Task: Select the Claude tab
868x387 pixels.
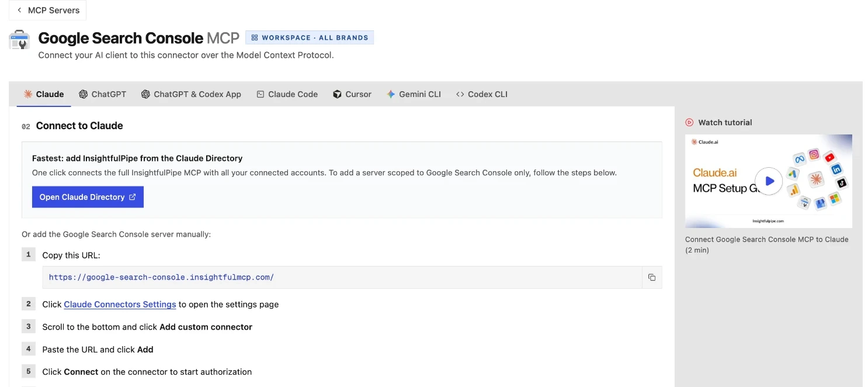Action: [x=44, y=94]
